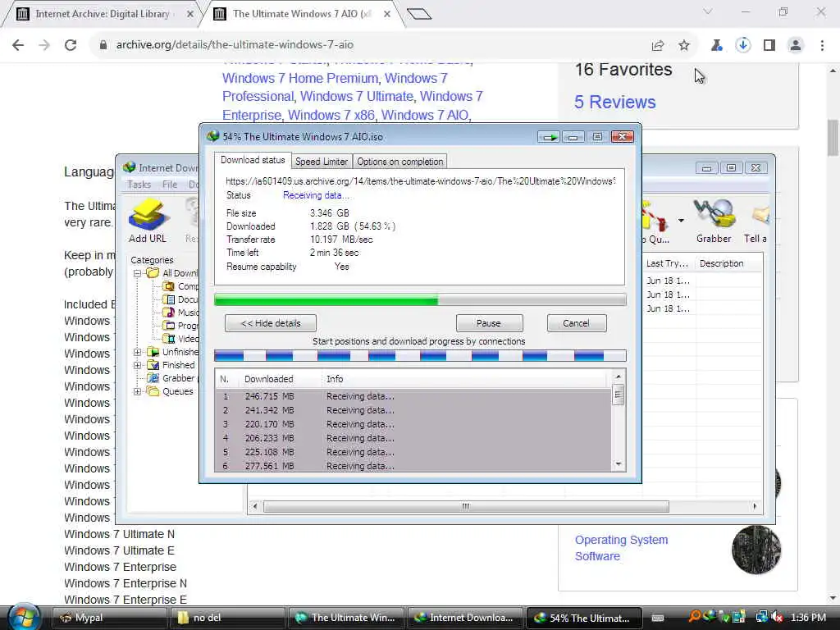
Task: Bookmark this page with the star icon
Action: click(684, 45)
